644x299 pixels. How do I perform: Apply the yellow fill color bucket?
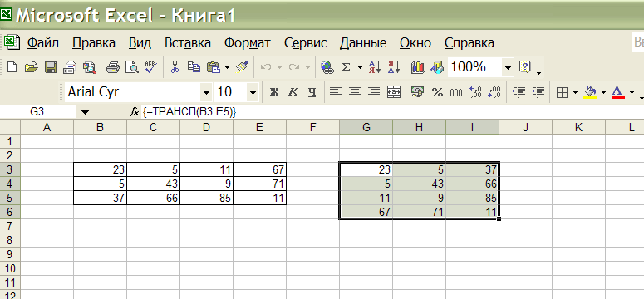click(x=590, y=93)
